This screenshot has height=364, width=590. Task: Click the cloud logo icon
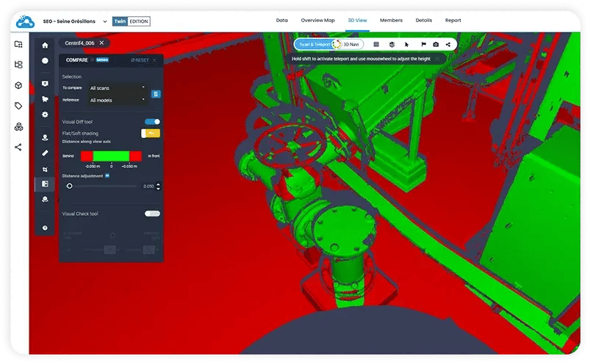coord(25,21)
